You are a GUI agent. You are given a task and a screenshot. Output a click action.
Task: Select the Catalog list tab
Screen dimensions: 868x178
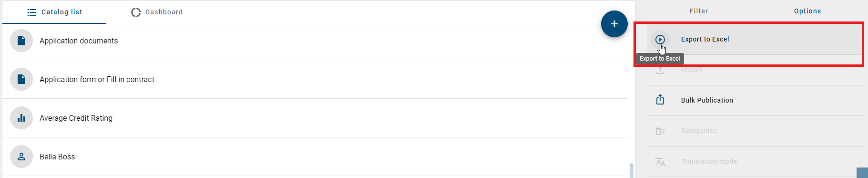54,12
